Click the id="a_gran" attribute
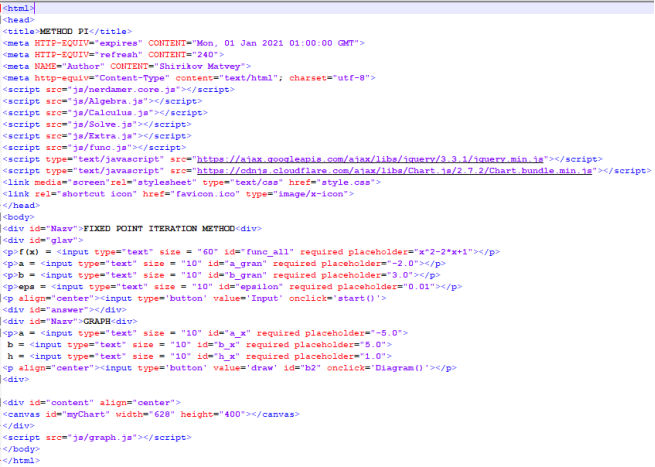 238,264
